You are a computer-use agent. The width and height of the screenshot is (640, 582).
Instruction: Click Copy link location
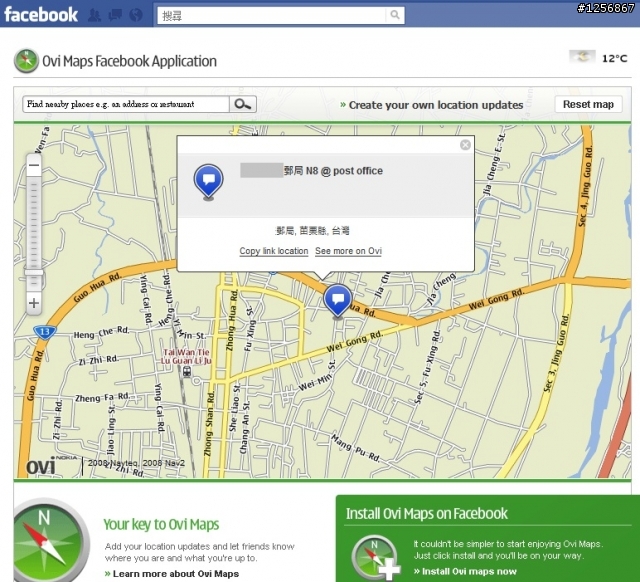click(274, 251)
